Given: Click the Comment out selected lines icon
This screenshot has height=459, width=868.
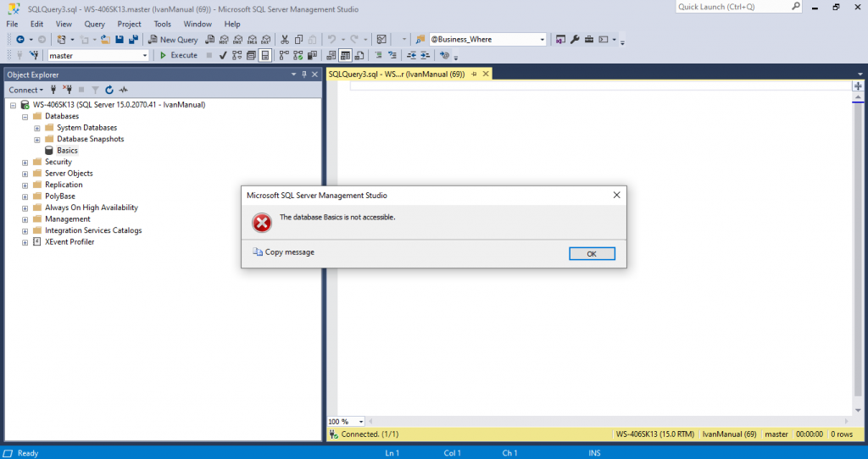Looking at the screenshot, I should point(378,55).
